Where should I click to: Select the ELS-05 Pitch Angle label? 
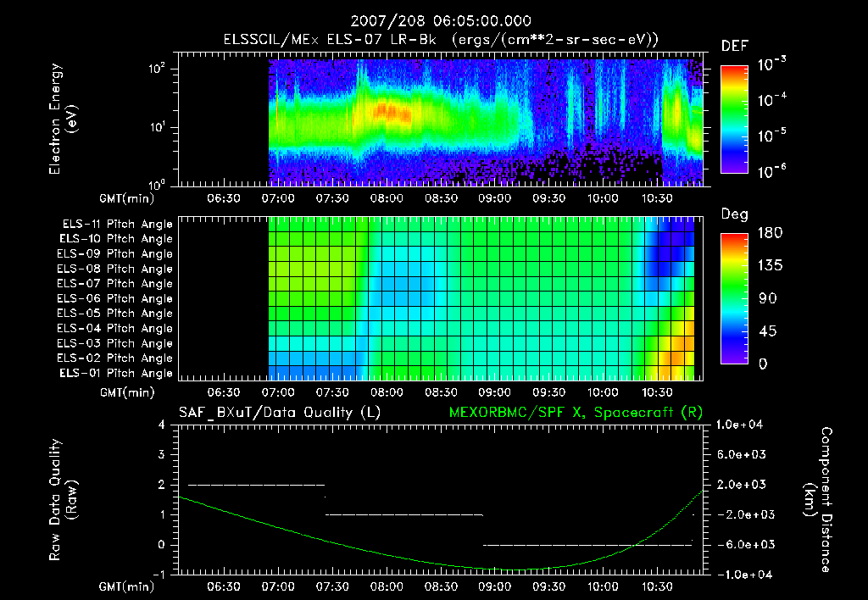tap(115, 314)
